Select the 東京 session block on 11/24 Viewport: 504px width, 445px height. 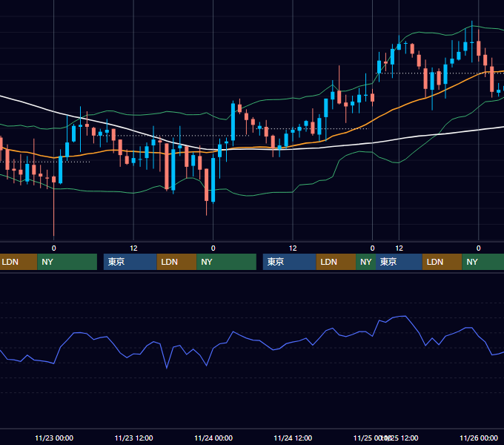[x=290, y=262]
